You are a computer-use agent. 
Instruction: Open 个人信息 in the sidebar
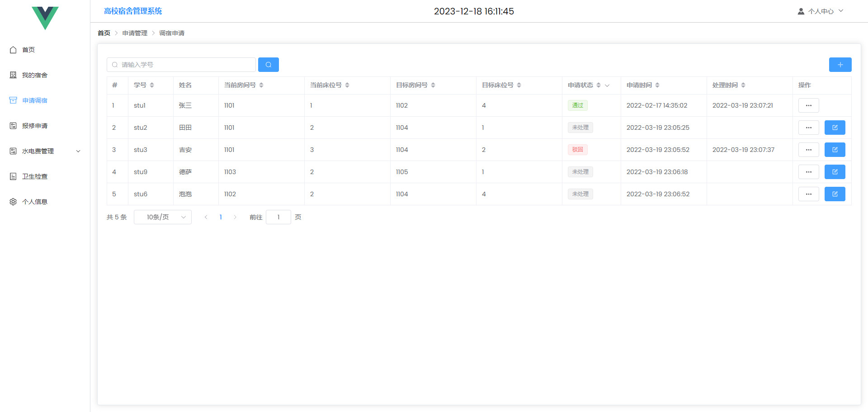pos(45,202)
